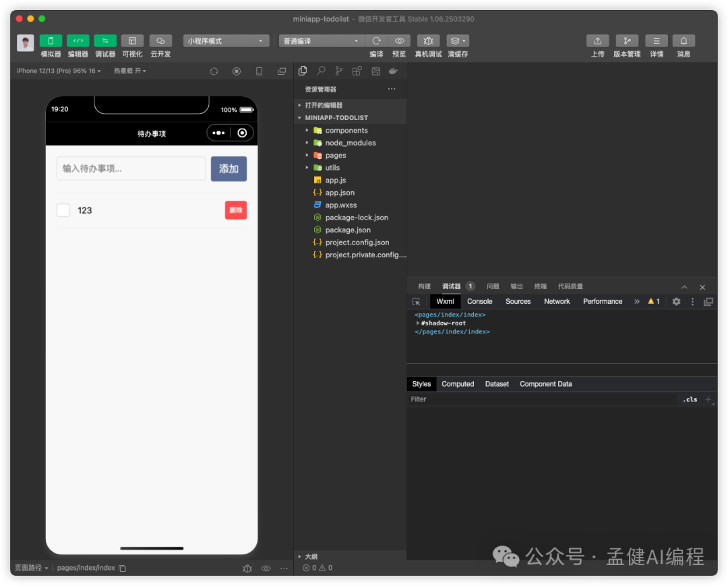Expand the pages folder
Screen dimensions: 728x586
pos(351,156)
